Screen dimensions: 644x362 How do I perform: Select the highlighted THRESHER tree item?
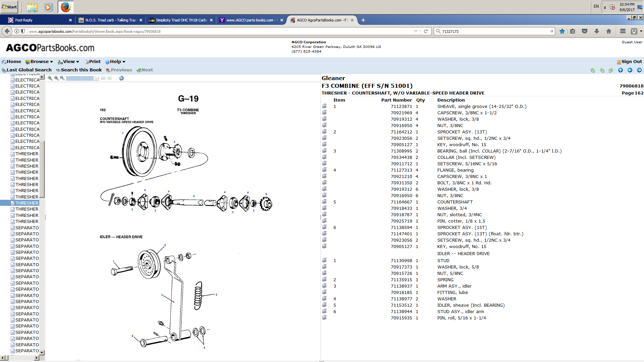point(27,203)
